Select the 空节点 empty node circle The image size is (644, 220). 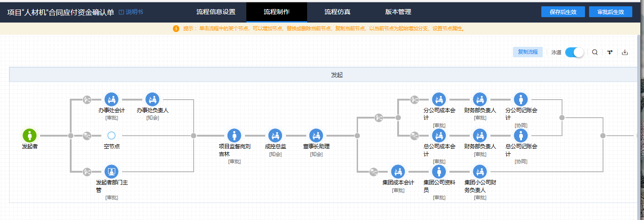111,135
